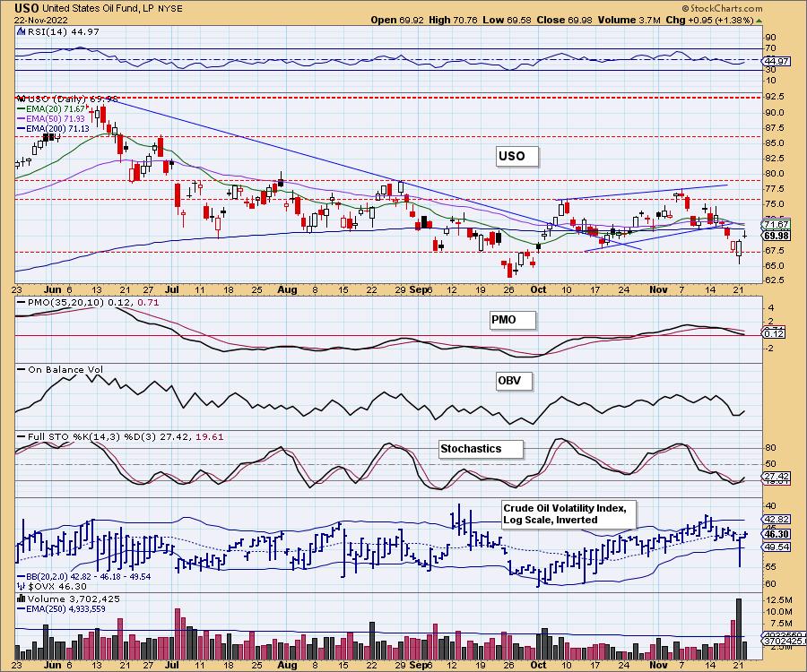Click the USO (Daily) candlestick legend icon
The width and height of the screenshot is (807, 672).
21,99
